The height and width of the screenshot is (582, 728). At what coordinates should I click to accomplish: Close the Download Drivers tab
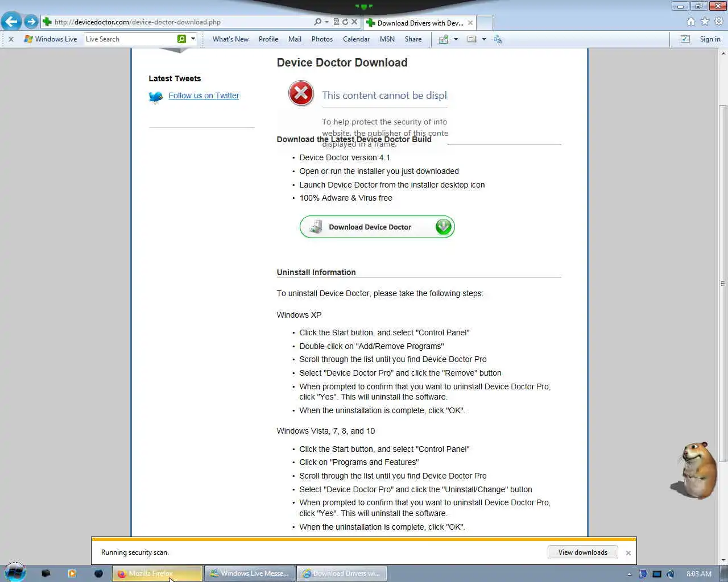tap(470, 23)
